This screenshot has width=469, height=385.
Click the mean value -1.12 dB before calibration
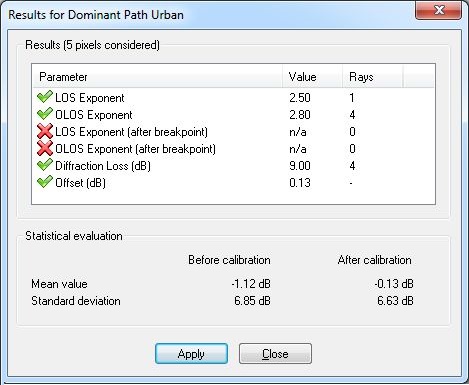[x=251, y=284]
